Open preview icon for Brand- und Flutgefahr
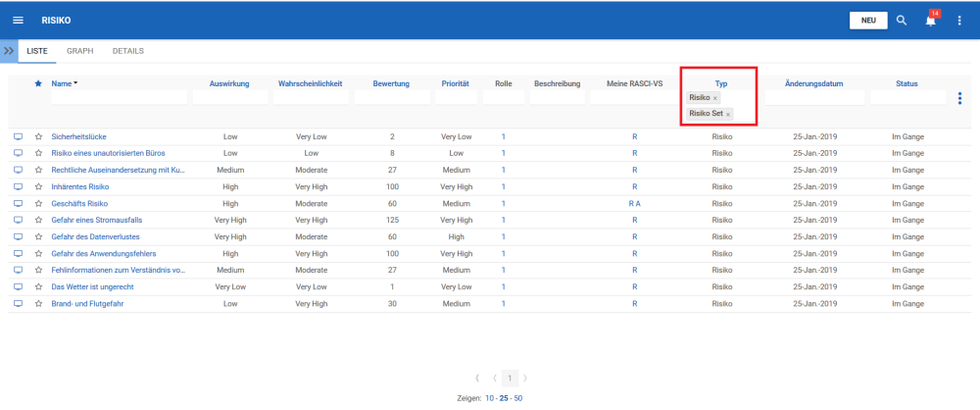This screenshot has height=410, width=980. (18, 304)
